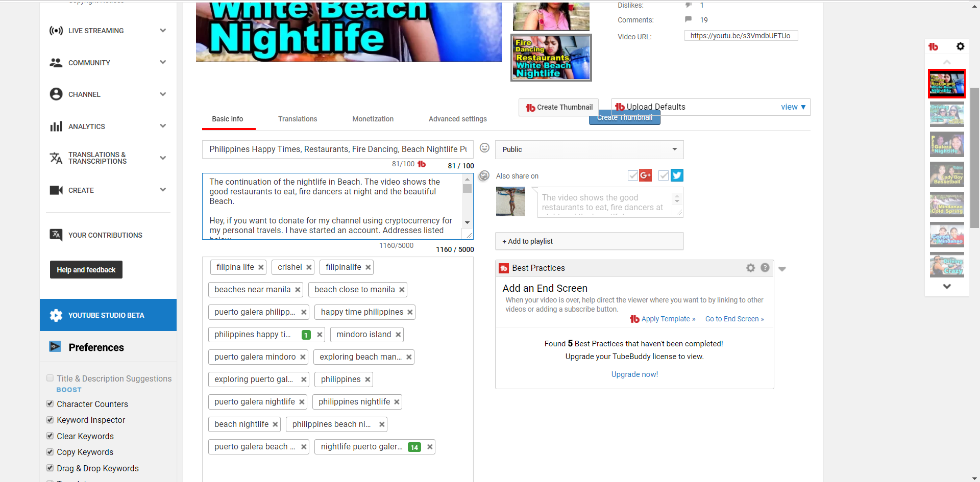Open the Public visibility dropdown

(589, 149)
